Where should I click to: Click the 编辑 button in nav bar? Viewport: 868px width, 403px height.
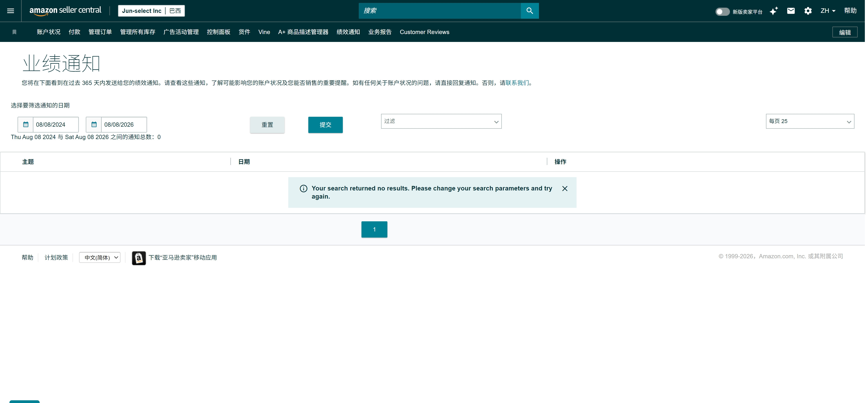(x=844, y=32)
